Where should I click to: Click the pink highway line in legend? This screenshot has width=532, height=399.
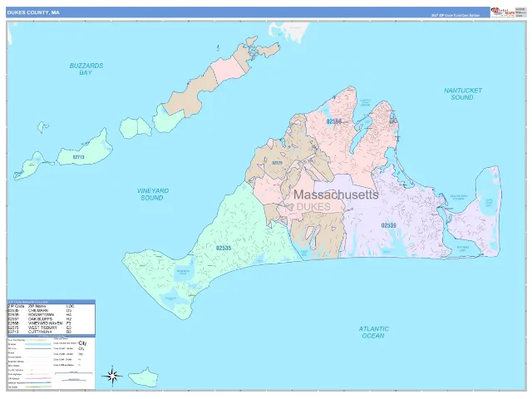point(38,378)
